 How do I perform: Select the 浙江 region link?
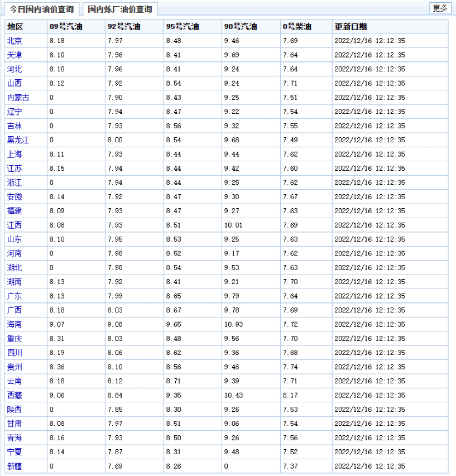point(15,182)
